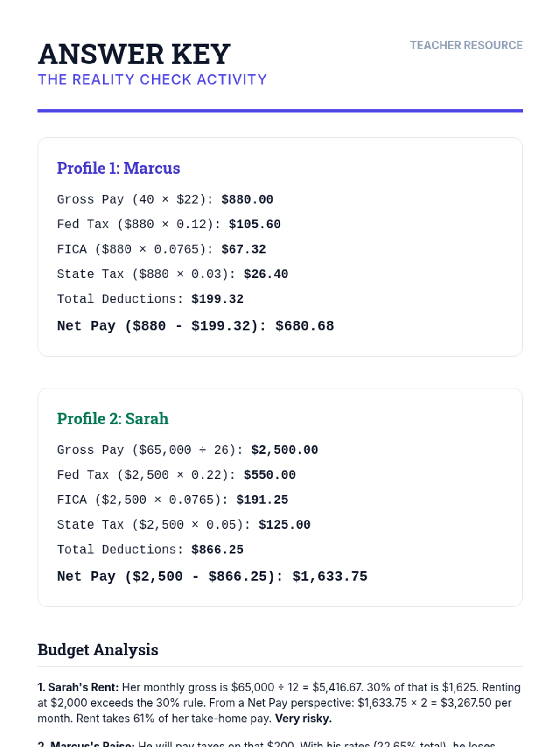The image size is (560, 747).
Task: Click Marcus's Fed Tax amount $105.60
Action: point(254,225)
